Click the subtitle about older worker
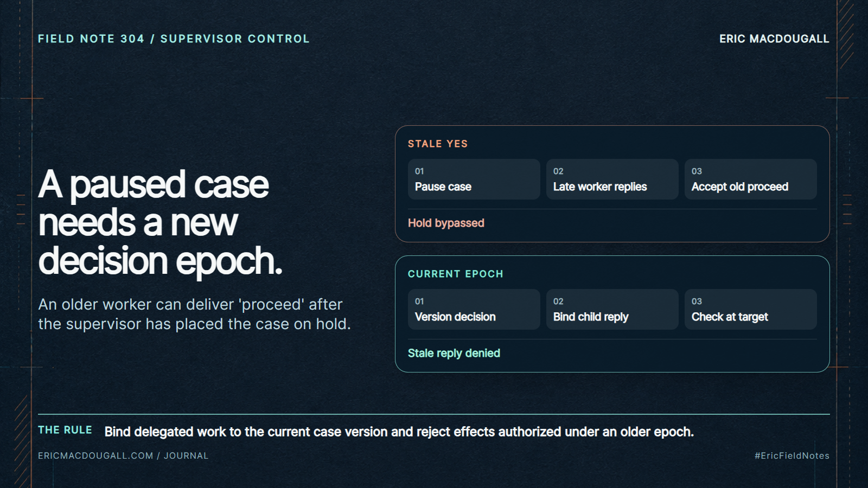This screenshot has height=488, width=868. (x=194, y=314)
